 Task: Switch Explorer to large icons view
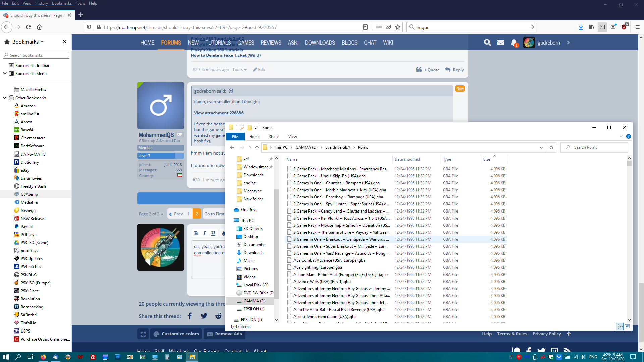[x=627, y=326]
